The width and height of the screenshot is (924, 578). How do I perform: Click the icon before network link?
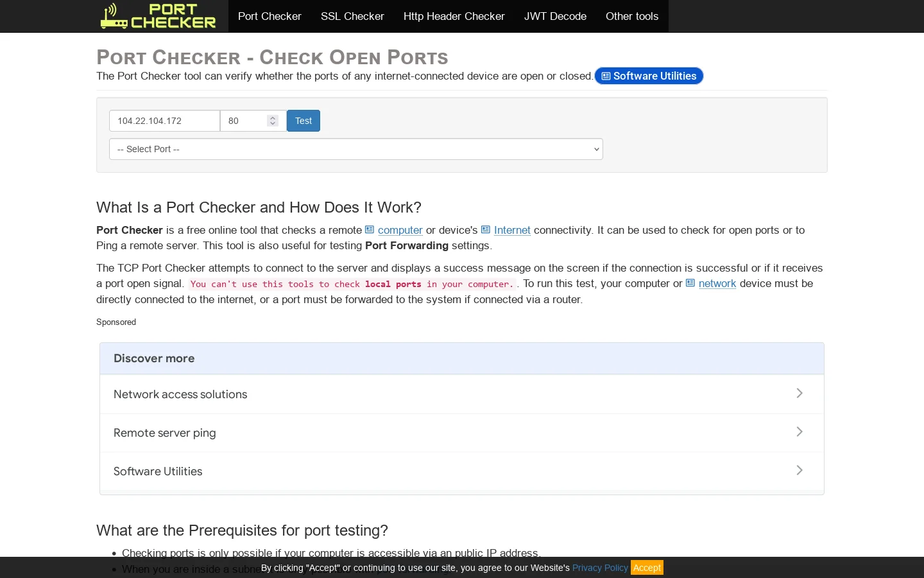[690, 283]
